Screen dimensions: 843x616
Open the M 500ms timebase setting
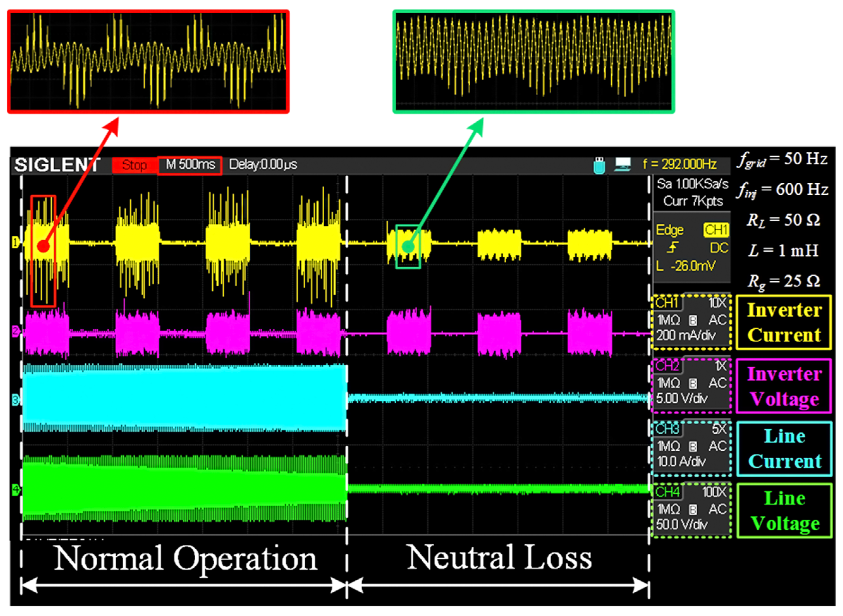click(x=190, y=165)
